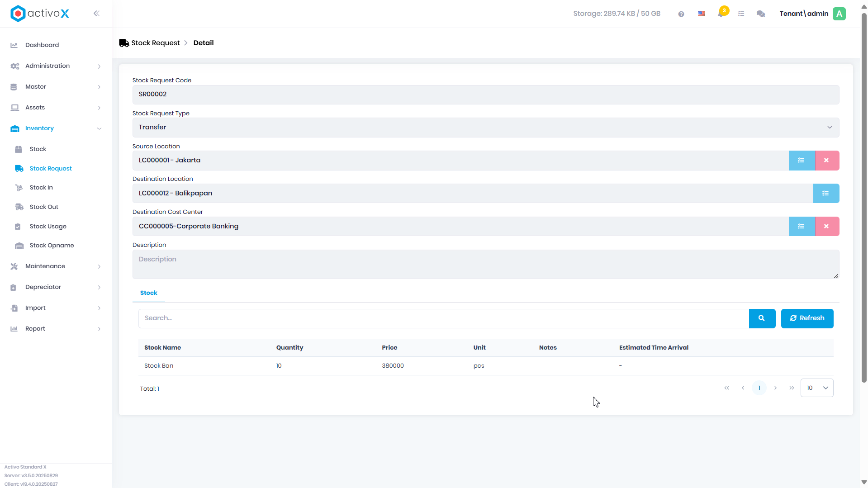This screenshot has height=488, width=868.
Task: Change language via the flag icon
Action: click(701, 14)
